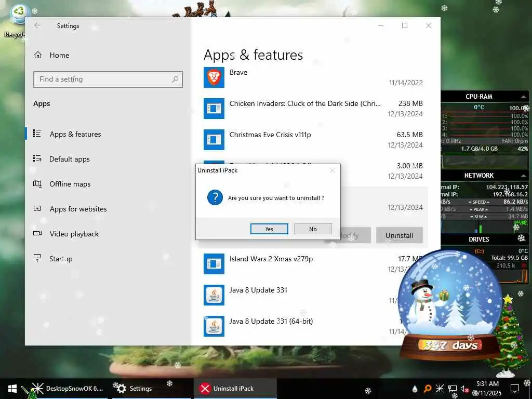
Task: Minimize the Settings window
Action: click(381, 25)
